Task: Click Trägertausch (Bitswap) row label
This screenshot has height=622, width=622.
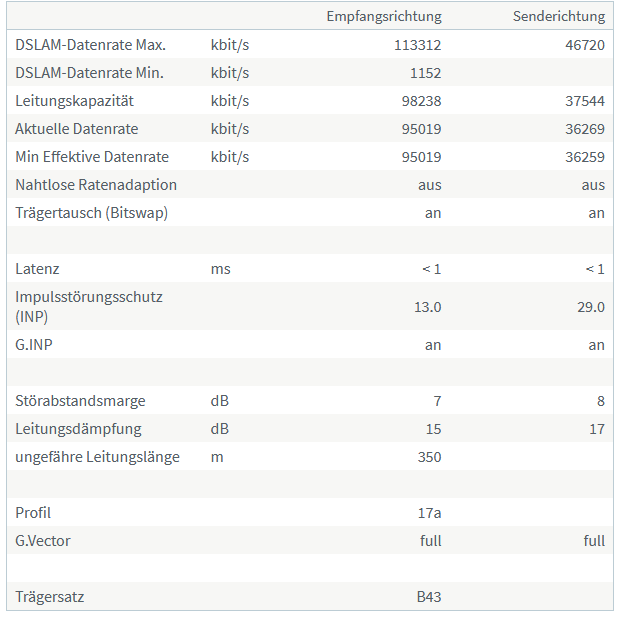Action: [92, 213]
